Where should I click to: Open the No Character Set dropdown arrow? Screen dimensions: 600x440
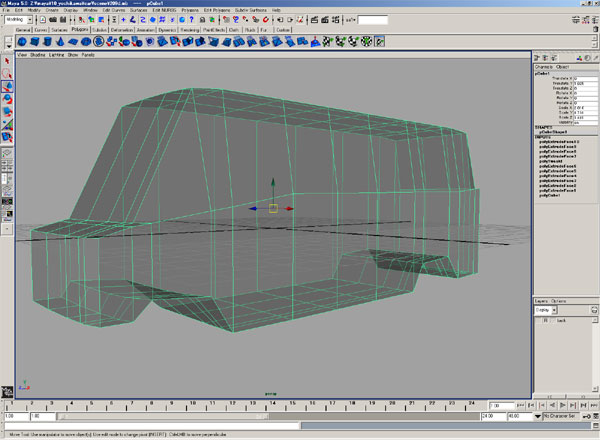538,416
